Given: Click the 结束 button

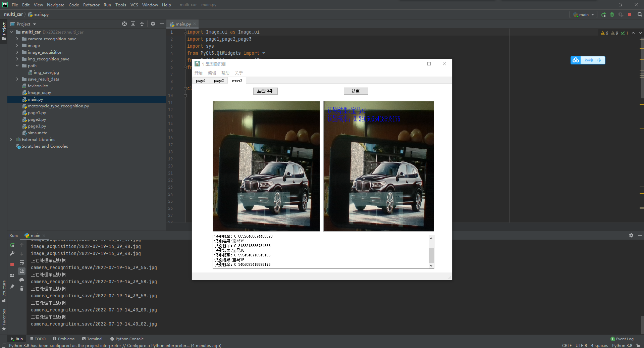Looking at the screenshot, I should click(356, 91).
